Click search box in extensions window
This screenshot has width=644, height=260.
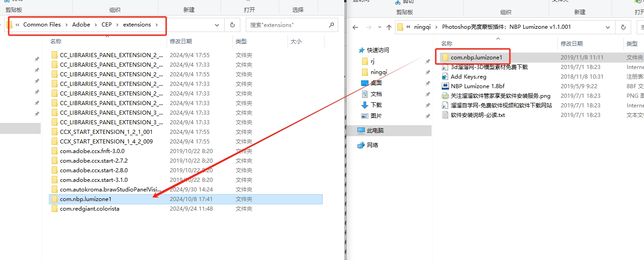(292, 25)
